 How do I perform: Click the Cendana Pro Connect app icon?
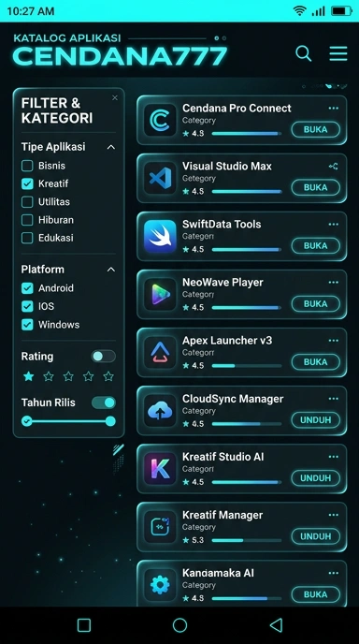pyautogui.click(x=160, y=120)
